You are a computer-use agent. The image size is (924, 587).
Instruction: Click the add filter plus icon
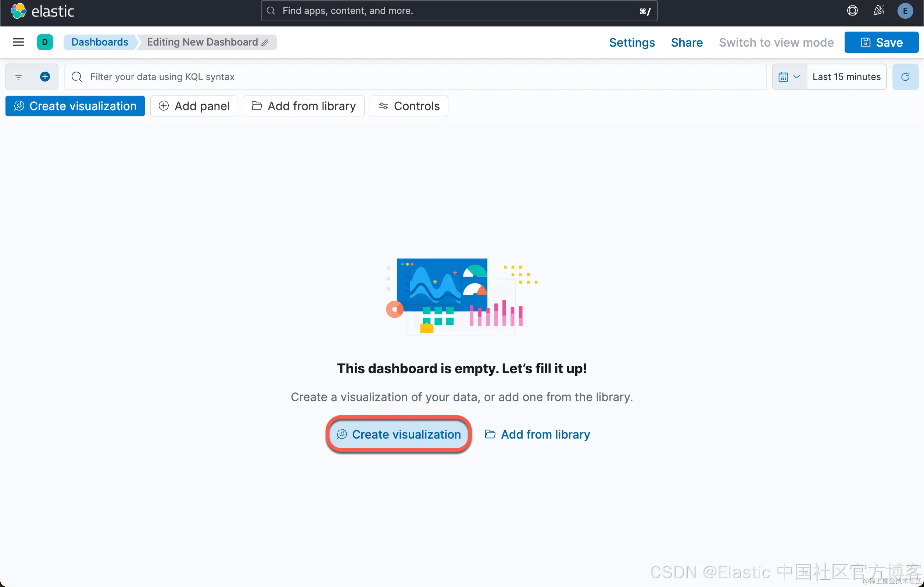click(45, 77)
